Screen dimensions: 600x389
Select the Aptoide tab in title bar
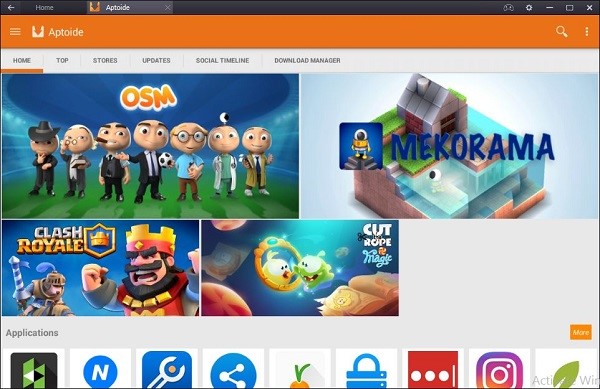(x=130, y=7)
